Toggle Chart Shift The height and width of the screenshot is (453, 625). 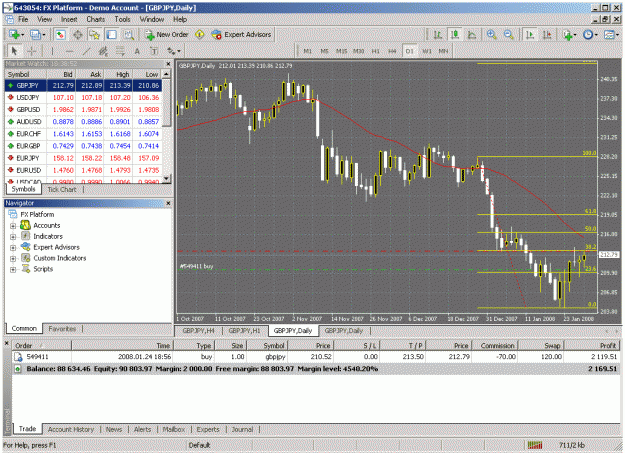547,35
